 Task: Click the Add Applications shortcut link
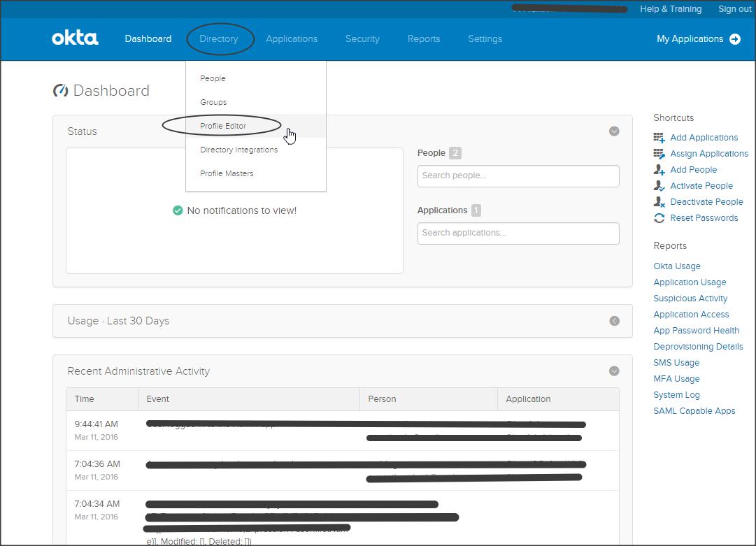click(x=704, y=137)
